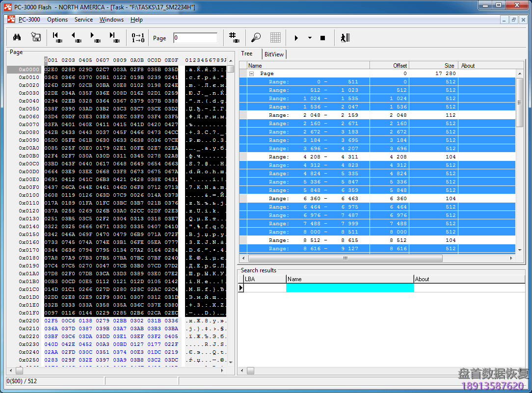Open dropdown arrow beside play button
This screenshot has height=393, width=532.
click(310, 38)
